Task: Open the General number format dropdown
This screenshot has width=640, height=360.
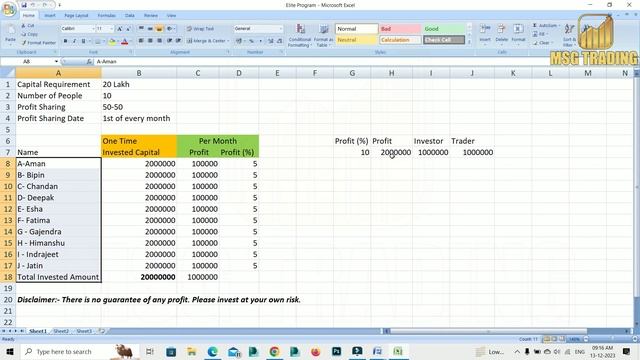Action: click(x=280, y=29)
